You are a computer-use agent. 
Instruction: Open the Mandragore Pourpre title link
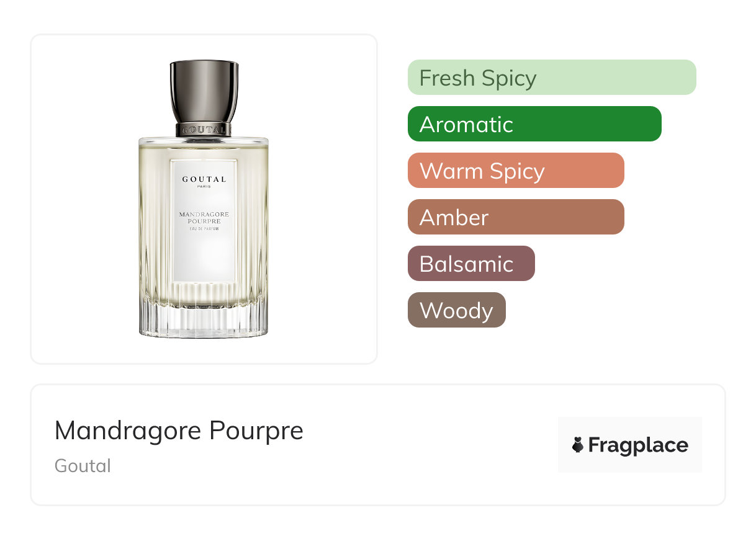(179, 430)
